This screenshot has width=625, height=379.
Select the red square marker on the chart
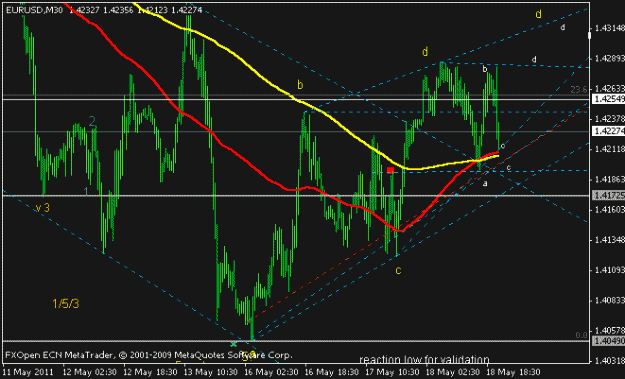pyautogui.click(x=391, y=171)
